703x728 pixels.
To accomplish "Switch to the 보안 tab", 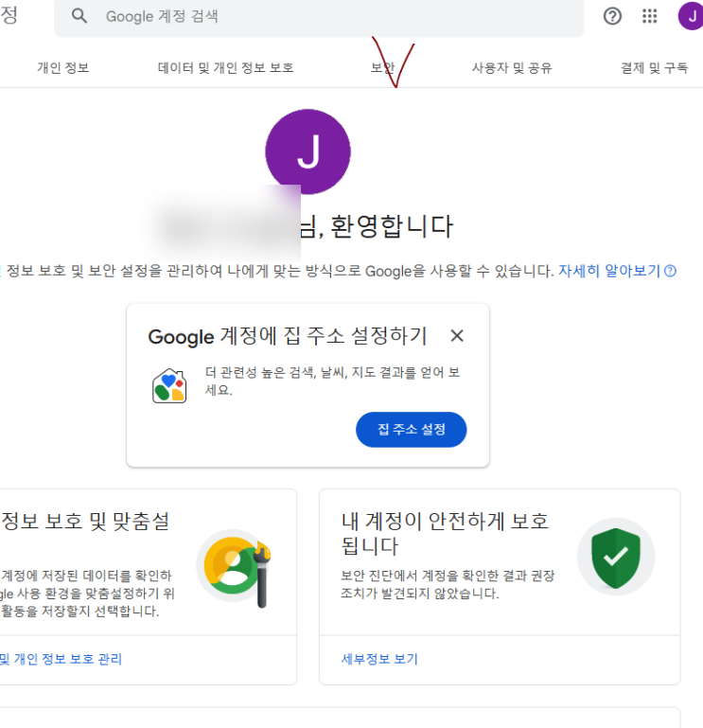I will coord(383,68).
